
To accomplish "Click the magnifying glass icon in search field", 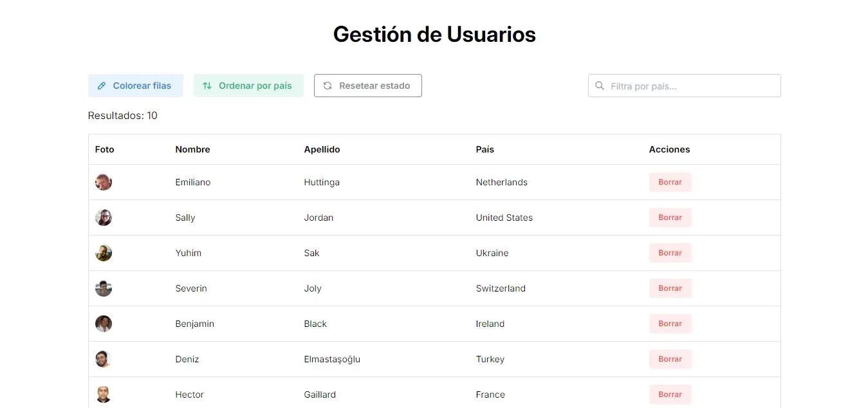I will tap(600, 86).
